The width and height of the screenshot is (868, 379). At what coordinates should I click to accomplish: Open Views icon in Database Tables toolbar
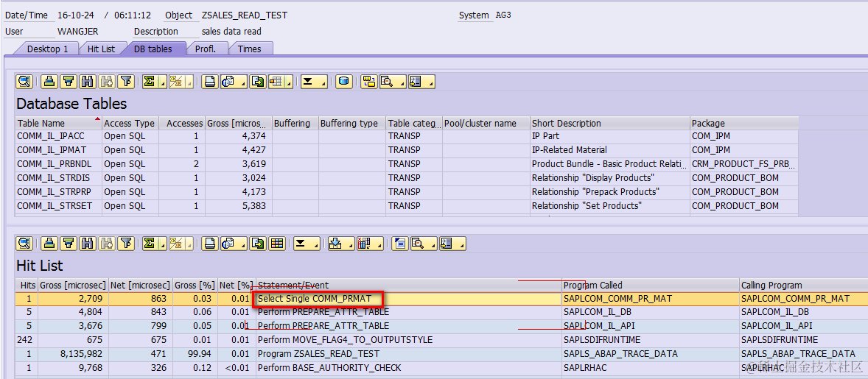(x=228, y=82)
